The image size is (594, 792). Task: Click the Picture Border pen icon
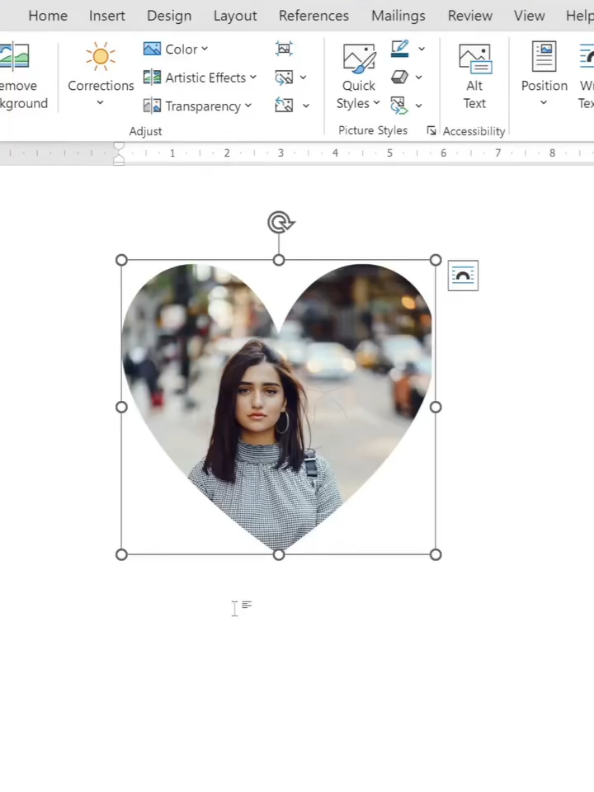[x=400, y=48]
